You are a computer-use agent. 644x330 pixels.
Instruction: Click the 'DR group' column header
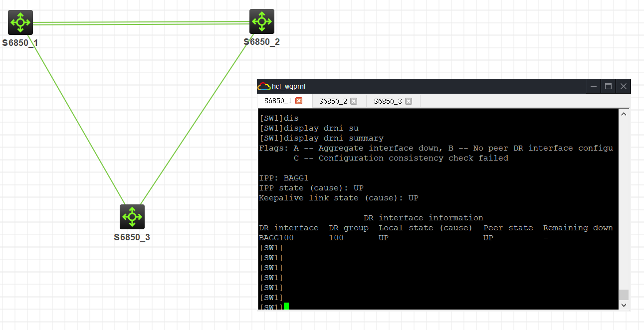coord(349,228)
